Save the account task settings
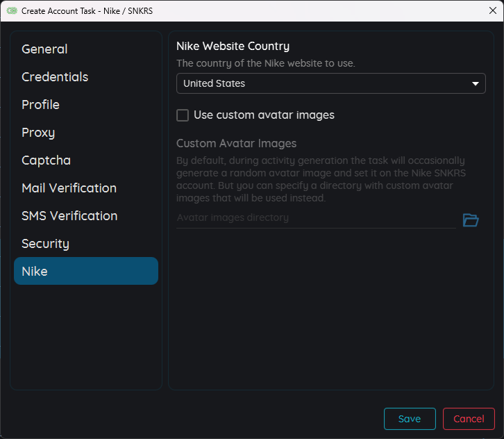This screenshot has height=439, width=504. tap(410, 419)
